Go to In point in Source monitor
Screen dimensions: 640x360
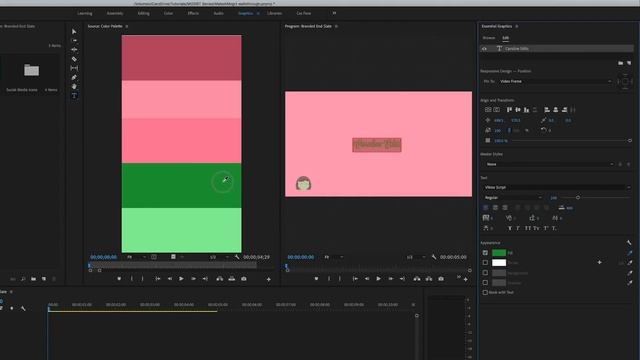(x=158, y=279)
